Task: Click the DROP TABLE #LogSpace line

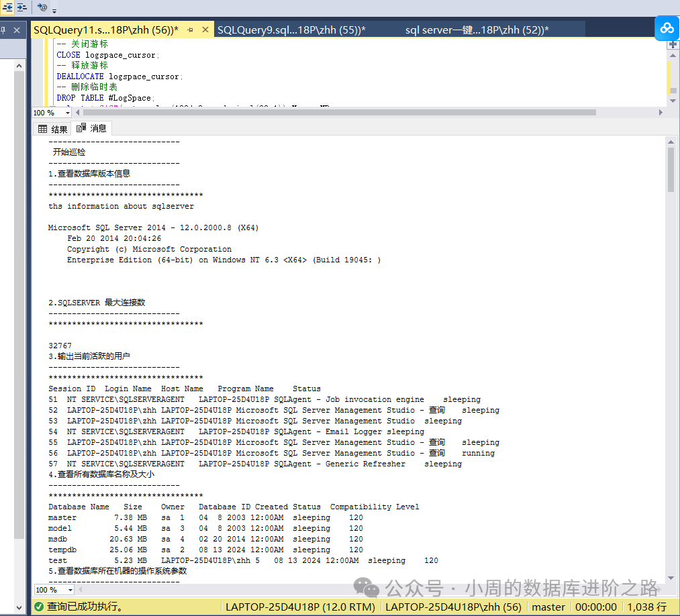Action: click(105, 98)
